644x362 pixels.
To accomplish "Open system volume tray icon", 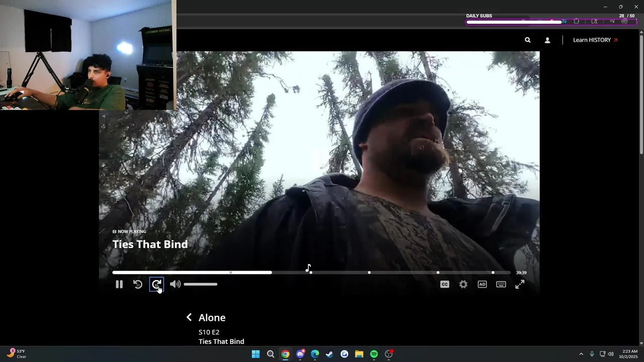I will tap(611, 354).
